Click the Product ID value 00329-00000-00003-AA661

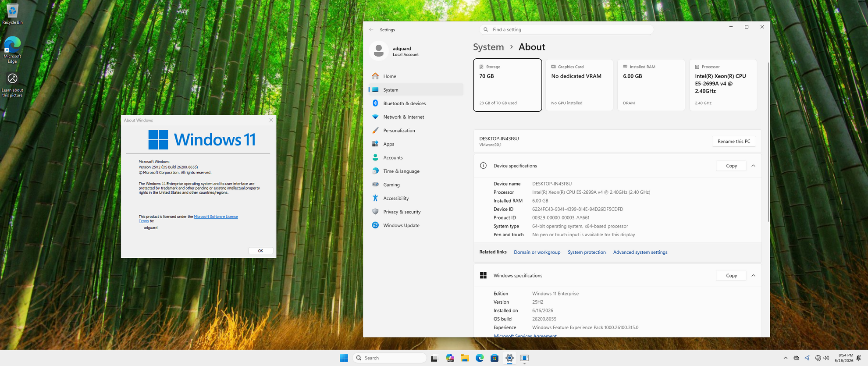coord(561,218)
